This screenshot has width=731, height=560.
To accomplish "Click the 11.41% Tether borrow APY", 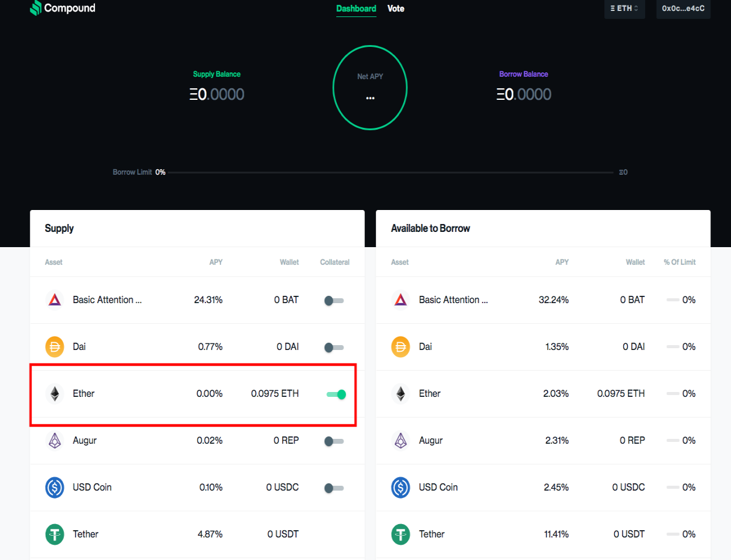I will coord(556,534).
